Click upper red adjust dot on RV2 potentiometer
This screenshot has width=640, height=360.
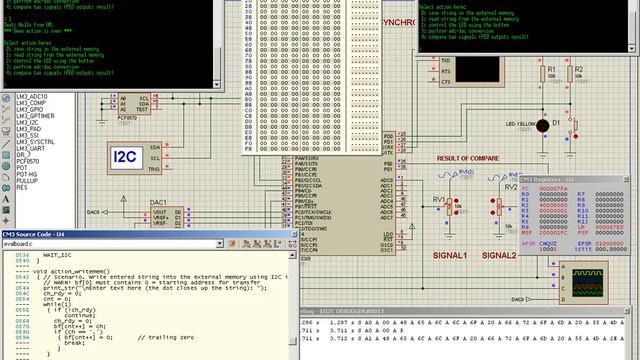pyautogui.click(x=493, y=201)
